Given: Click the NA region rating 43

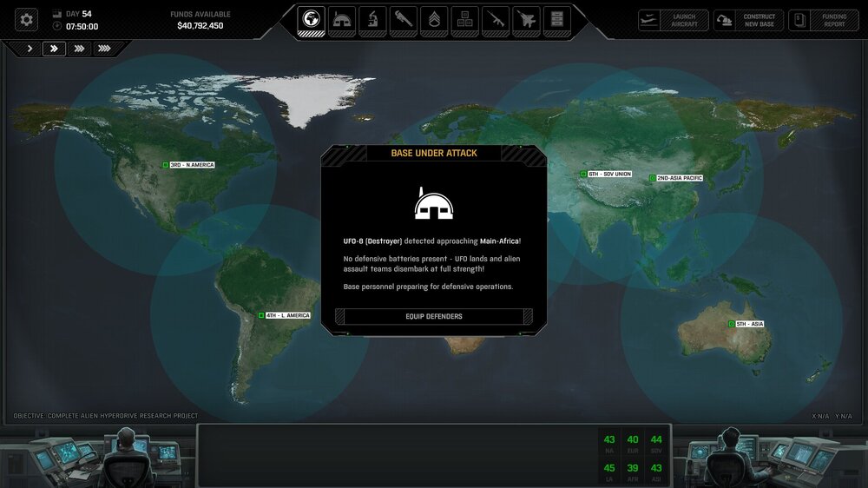Looking at the screenshot, I should point(609,440).
